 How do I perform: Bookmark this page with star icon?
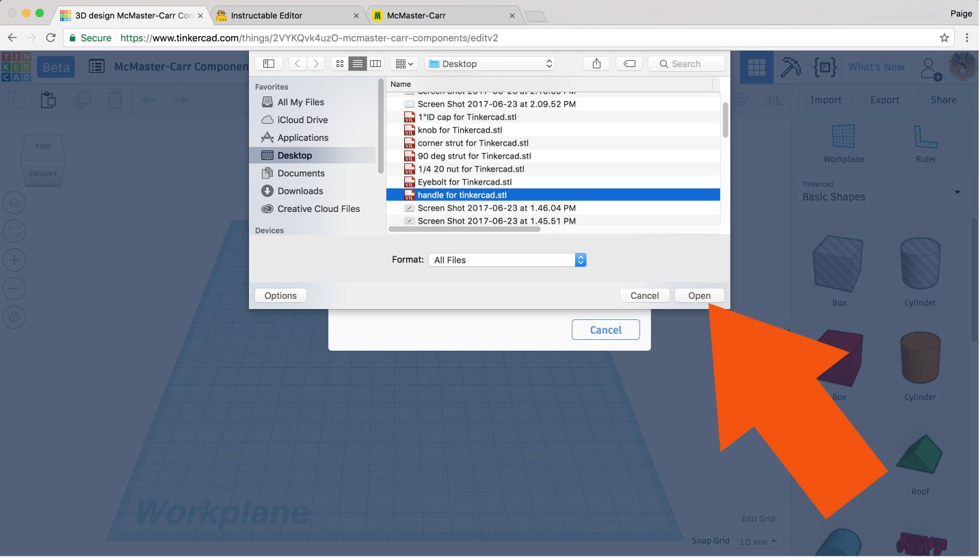944,38
